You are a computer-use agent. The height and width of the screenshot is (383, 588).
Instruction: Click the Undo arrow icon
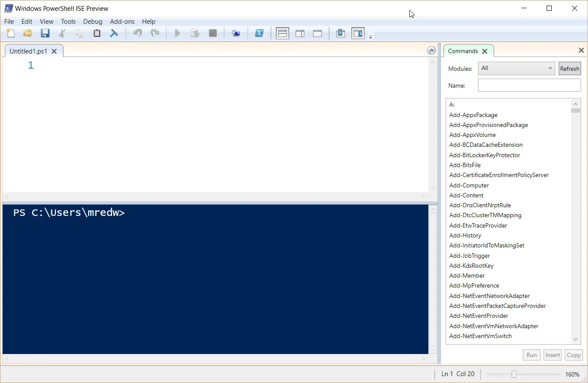(138, 33)
